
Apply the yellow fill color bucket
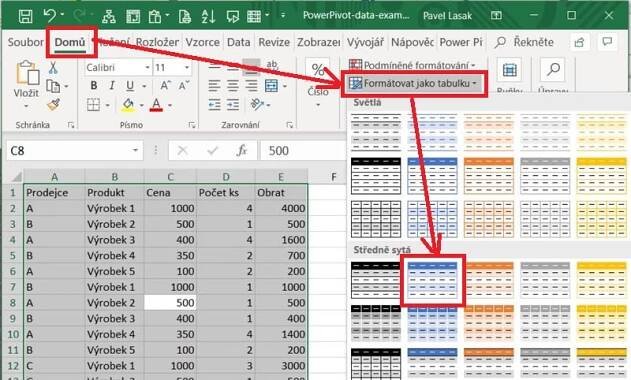(x=128, y=105)
